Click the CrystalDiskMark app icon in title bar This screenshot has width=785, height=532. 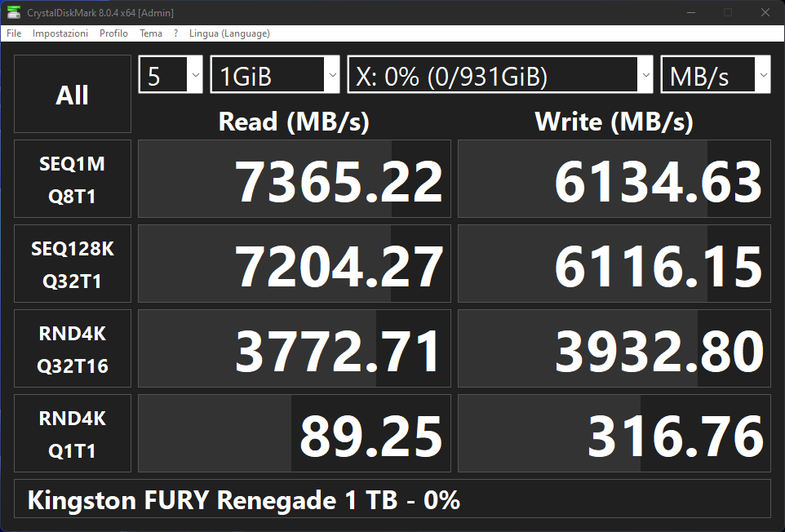[14, 12]
